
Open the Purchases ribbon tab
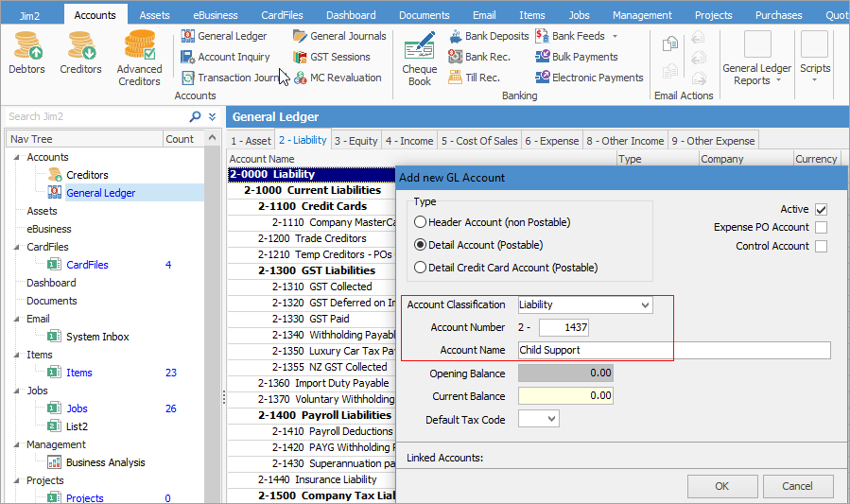778,15
